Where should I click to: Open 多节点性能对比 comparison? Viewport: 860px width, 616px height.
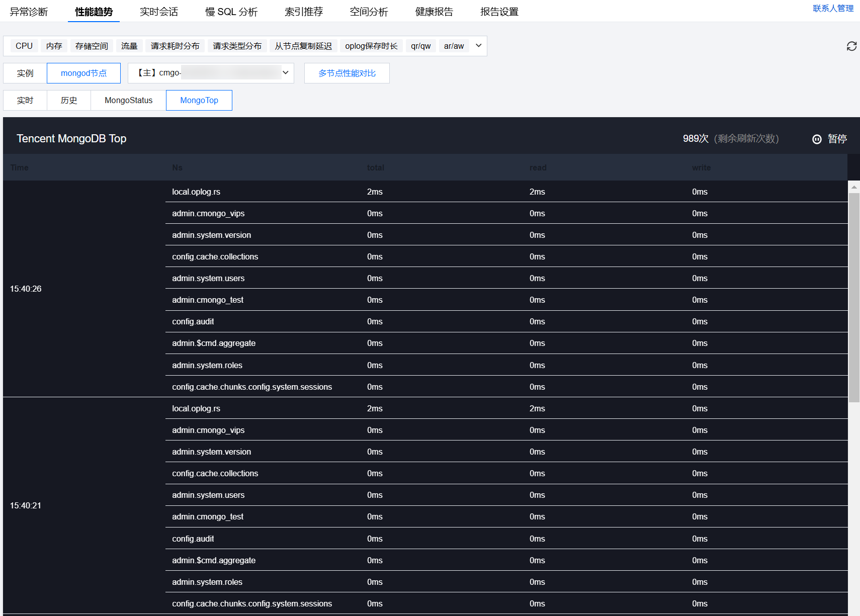tap(347, 73)
